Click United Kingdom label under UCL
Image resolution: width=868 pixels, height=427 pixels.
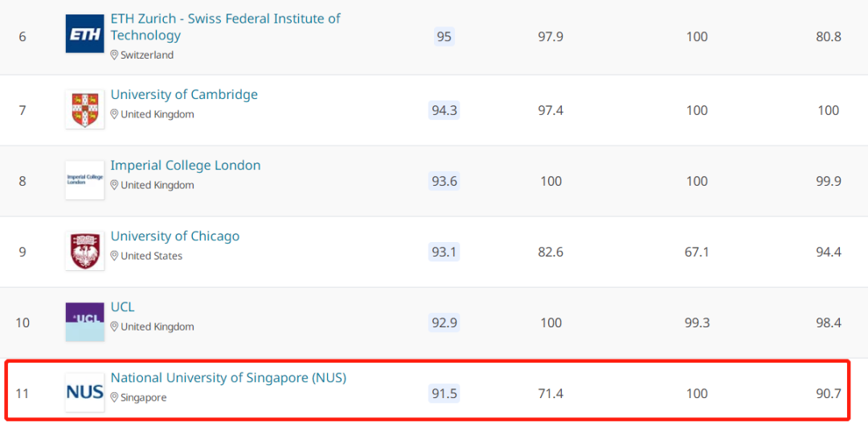tap(158, 326)
